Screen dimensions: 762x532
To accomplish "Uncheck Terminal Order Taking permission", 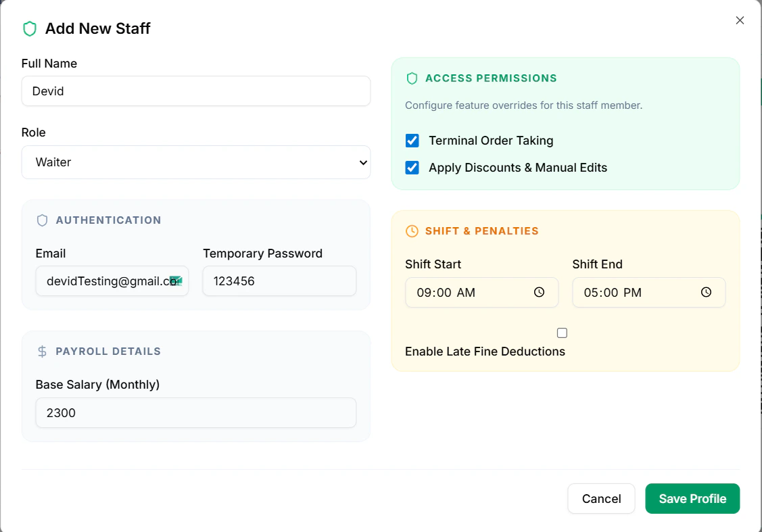I will pyautogui.click(x=412, y=141).
